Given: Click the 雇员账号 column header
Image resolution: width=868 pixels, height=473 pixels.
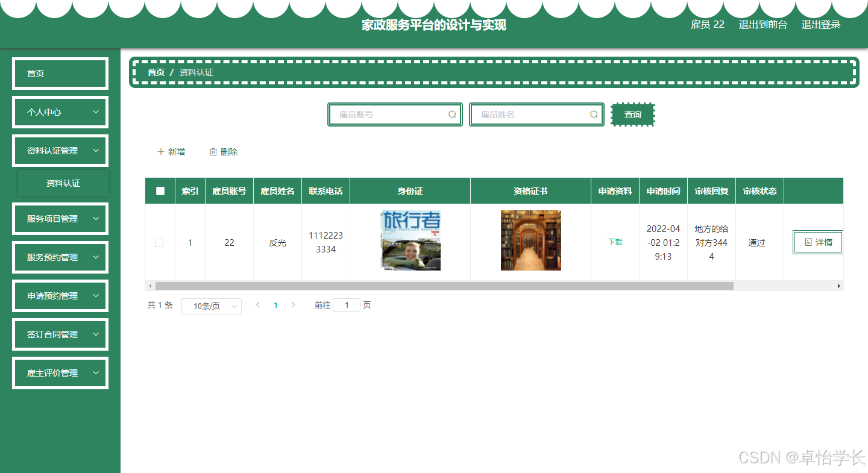Looking at the screenshot, I should pos(229,191).
